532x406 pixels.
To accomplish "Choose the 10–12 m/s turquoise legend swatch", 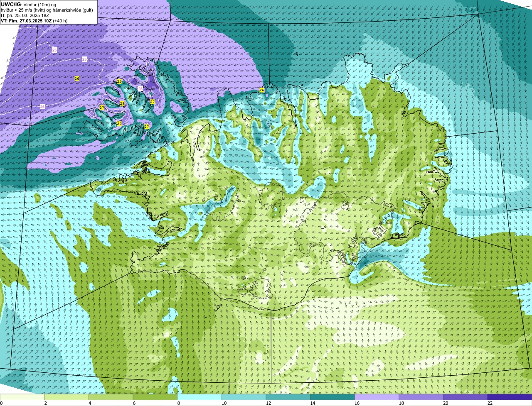I will [x=244, y=397].
